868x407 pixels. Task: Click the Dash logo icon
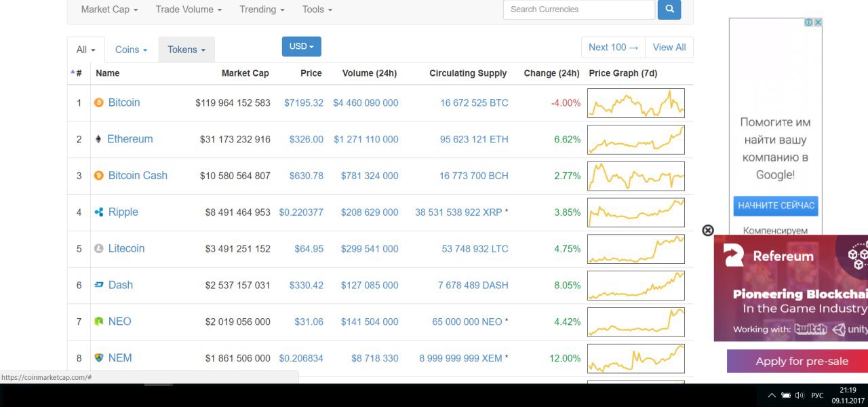click(x=99, y=286)
